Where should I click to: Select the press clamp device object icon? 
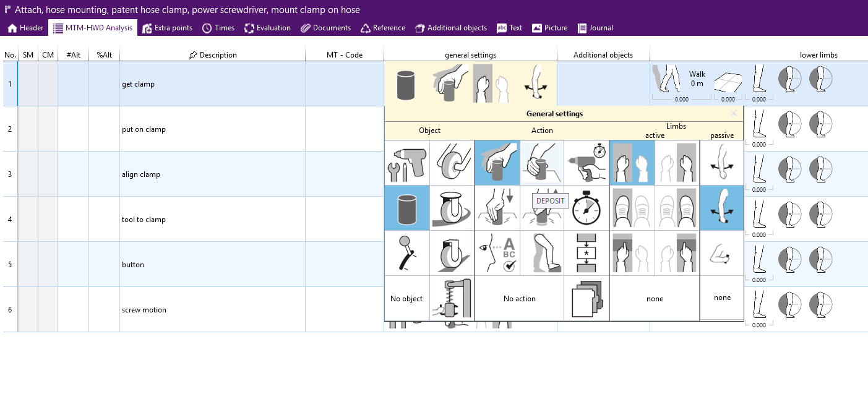point(452,298)
